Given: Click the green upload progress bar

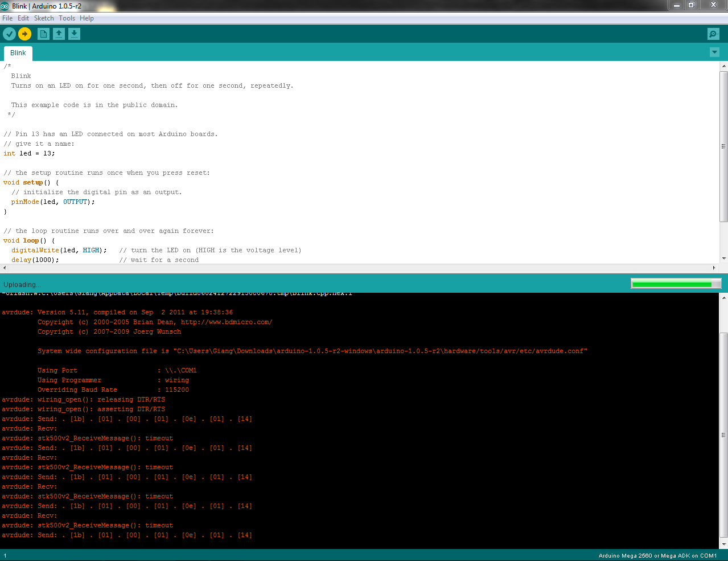Looking at the screenshot, I should click(x=676, y=284).
